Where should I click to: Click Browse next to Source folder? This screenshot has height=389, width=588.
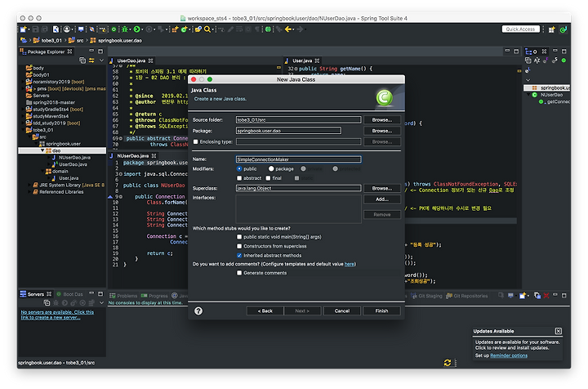pyautogui.click(x=381, y=119)
